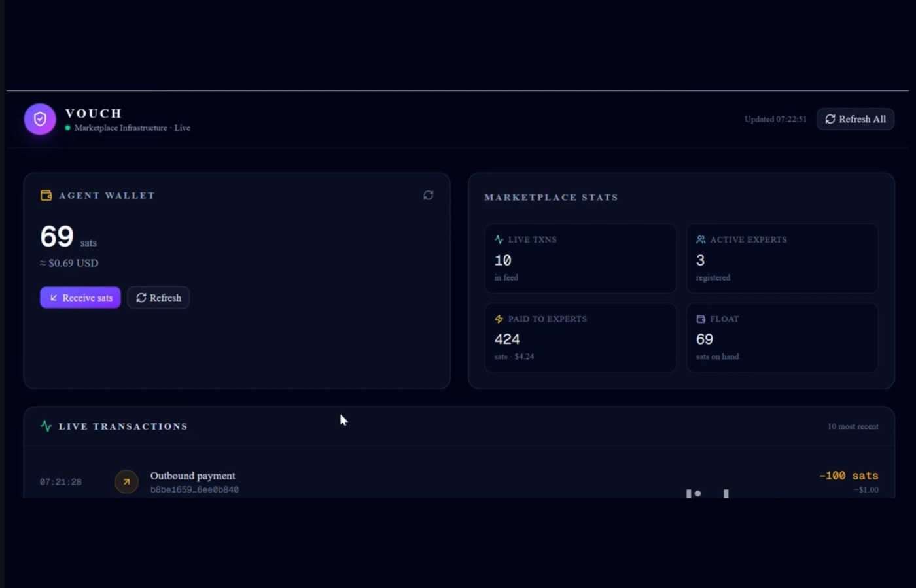Image resolution: width=916 pixels, height=588 pixels.
Task: Click the Receive sats button
Action: (x=80, y=298)
